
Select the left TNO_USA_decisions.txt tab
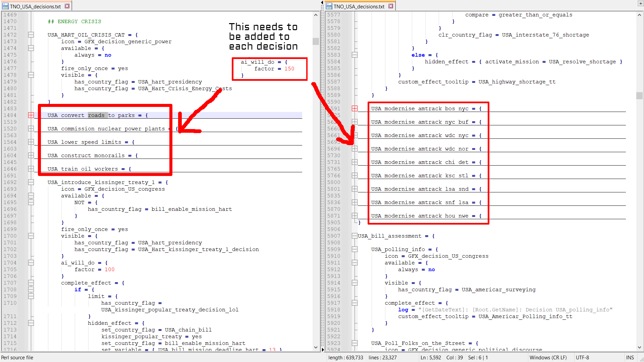35,6
